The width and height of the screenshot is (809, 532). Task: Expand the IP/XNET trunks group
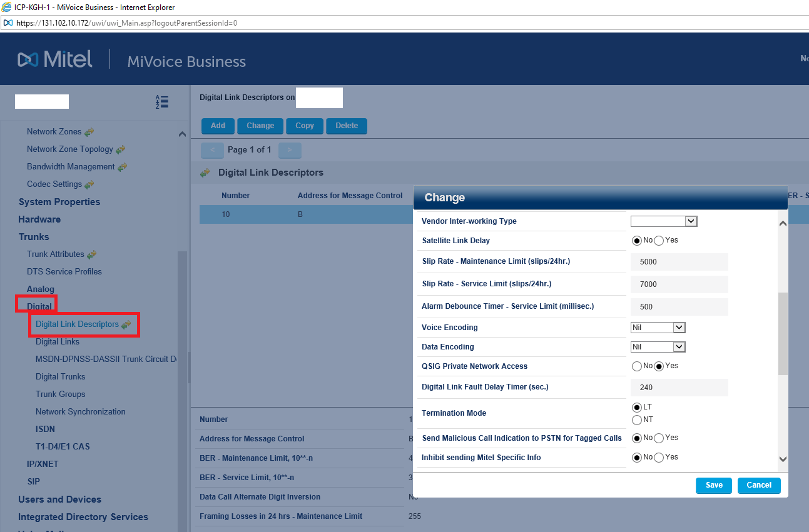point(43,464)
